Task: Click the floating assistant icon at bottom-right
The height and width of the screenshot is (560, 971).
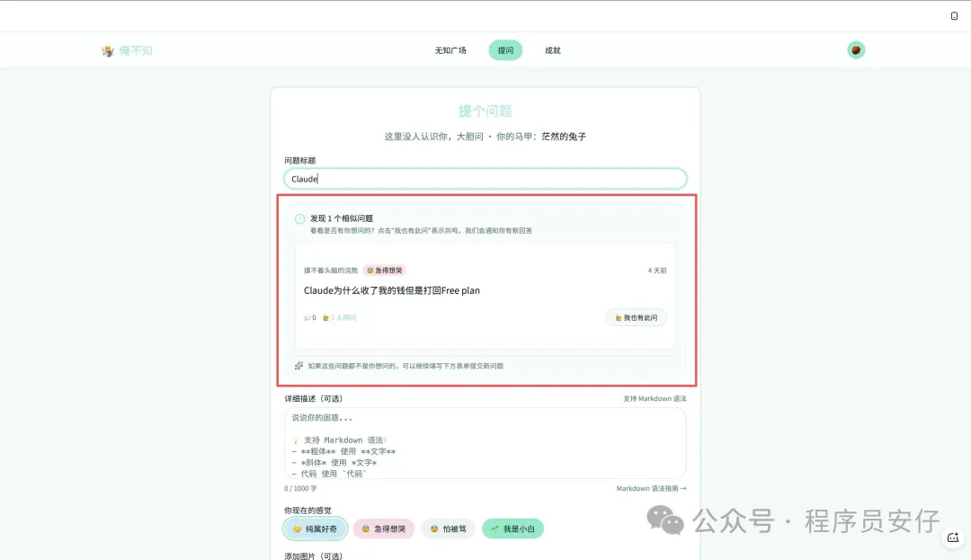Action: pos(953,537)
